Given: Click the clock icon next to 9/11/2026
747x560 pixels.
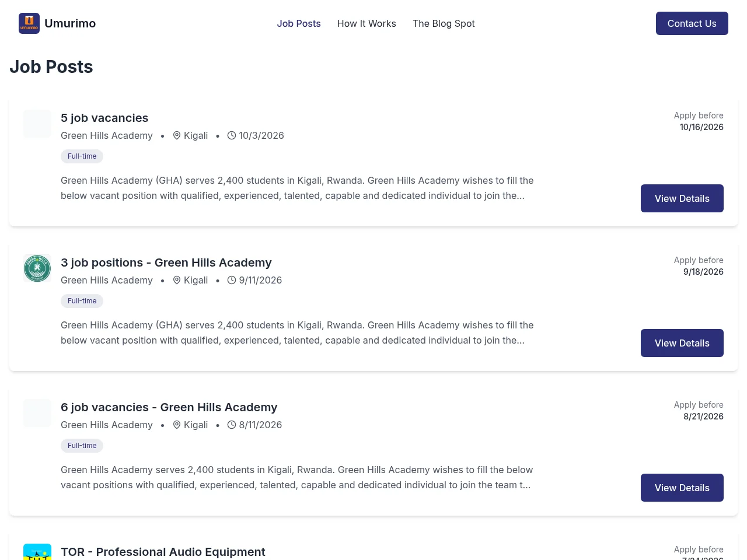Looking at the screenshot, I should [x=232, y=280].
